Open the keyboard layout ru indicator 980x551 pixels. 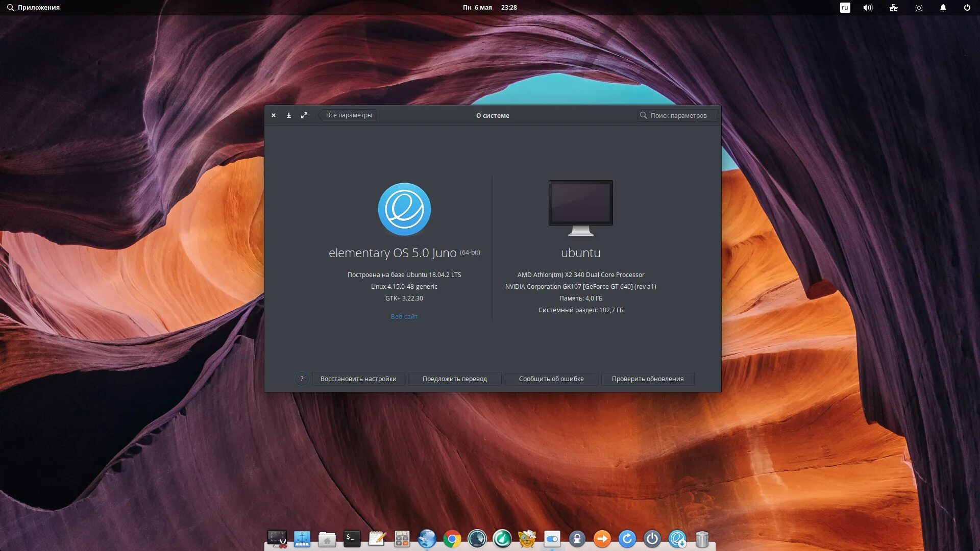point(845,8)
